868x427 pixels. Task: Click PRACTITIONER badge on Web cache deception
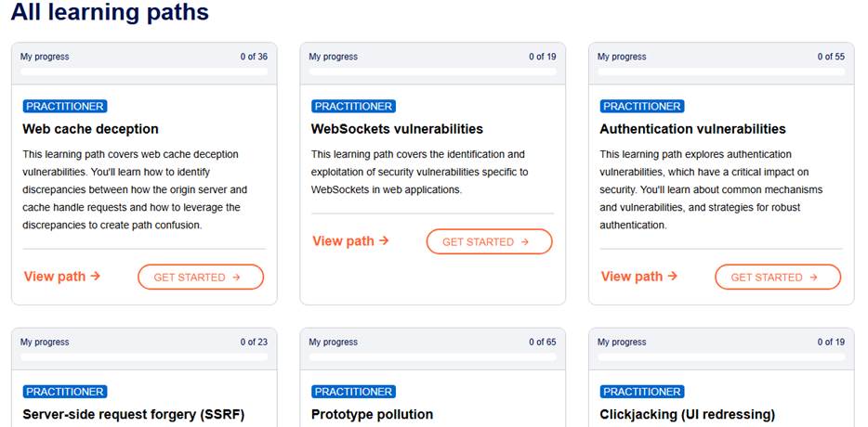pyautogui.click(x=65, y=106)
